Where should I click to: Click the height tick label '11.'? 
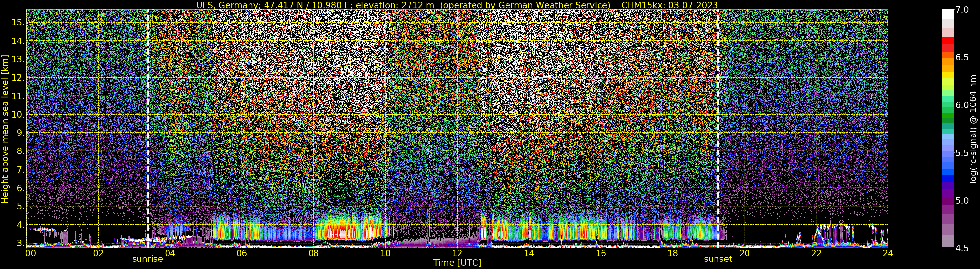coord(18,96)
